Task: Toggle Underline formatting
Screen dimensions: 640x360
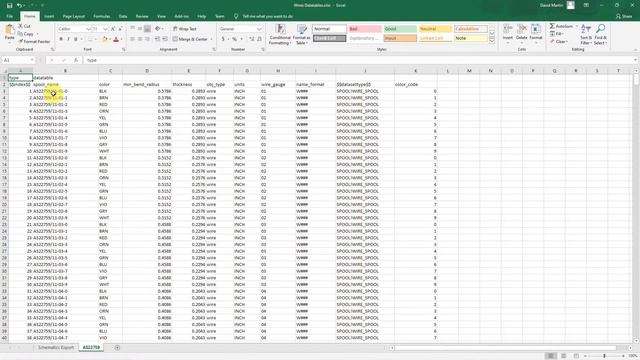Action: (x=76, y=39)
